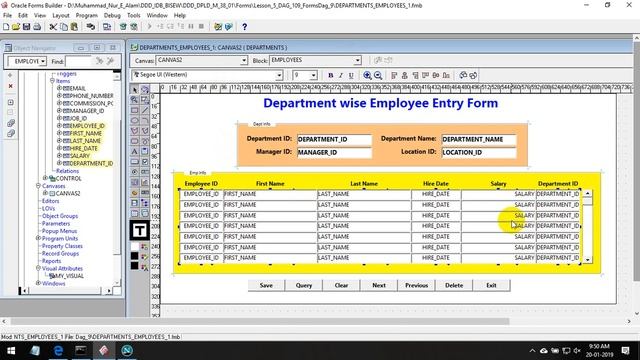Image resolution: width=640 pixels, height=360 pixels.
Task: Click the black text color swatch
Action: 135,266
